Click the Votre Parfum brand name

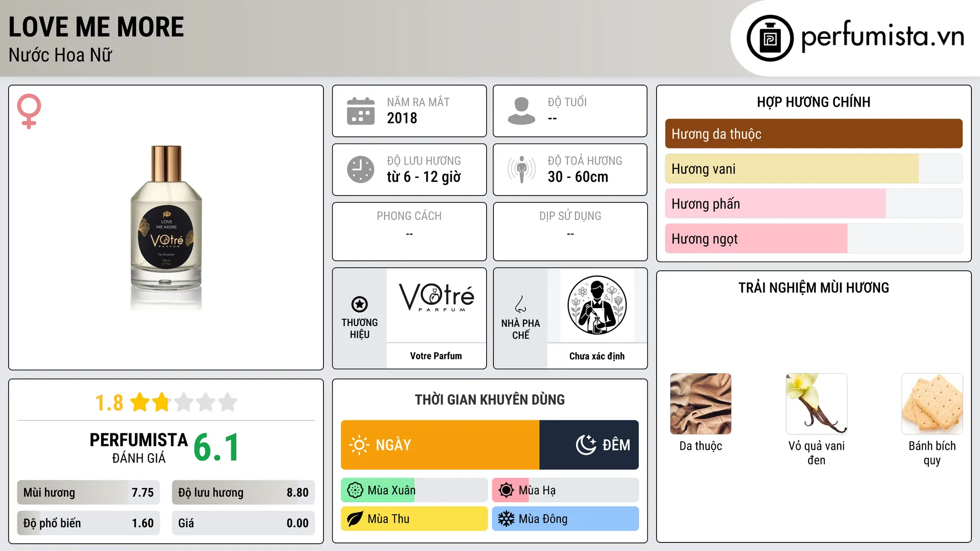tap(436, 356)
